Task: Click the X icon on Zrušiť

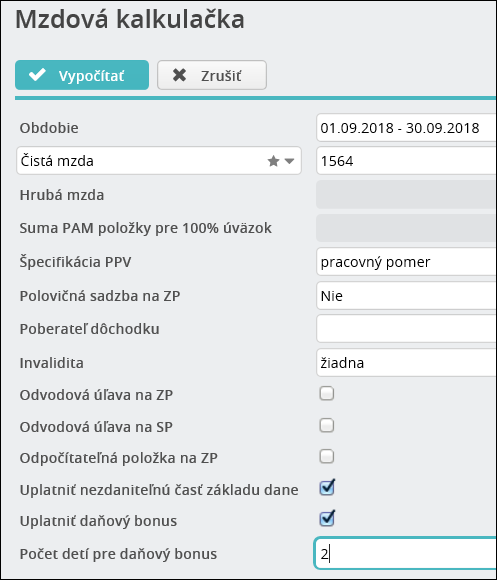Action: (x=179, y=75)
